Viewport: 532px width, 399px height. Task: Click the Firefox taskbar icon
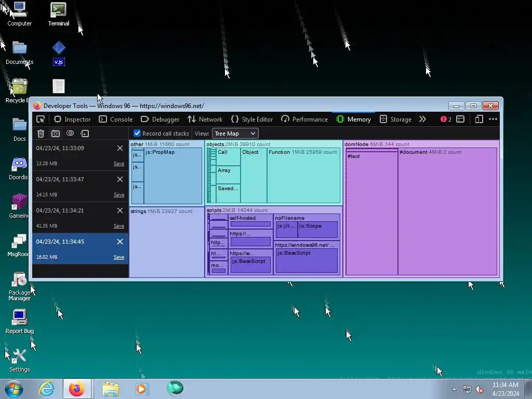tap(77, 389)
